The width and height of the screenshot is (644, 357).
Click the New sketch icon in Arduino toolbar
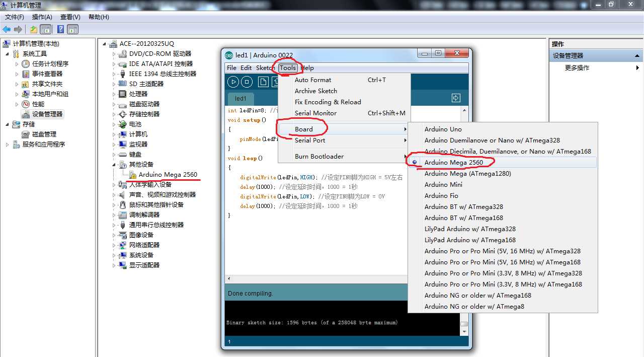click(x=263, y=82)
